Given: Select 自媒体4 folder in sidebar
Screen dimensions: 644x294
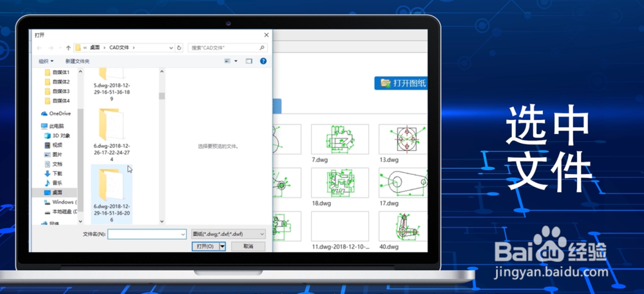Looking at the screenshot, I should [57, 101].
